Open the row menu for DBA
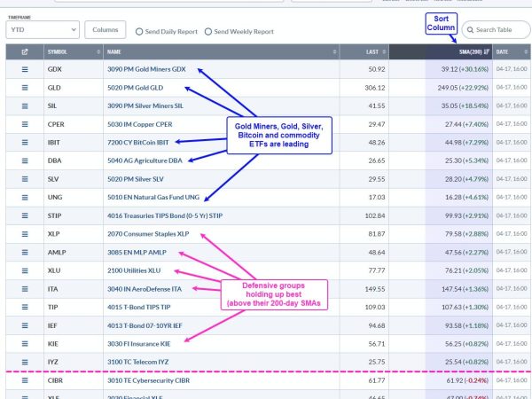This screenshot has width=532, height=399. point(25,160)
